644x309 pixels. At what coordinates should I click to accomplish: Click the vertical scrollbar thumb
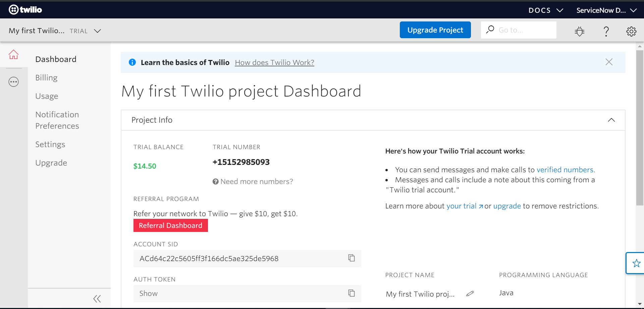tap(639, 127)
